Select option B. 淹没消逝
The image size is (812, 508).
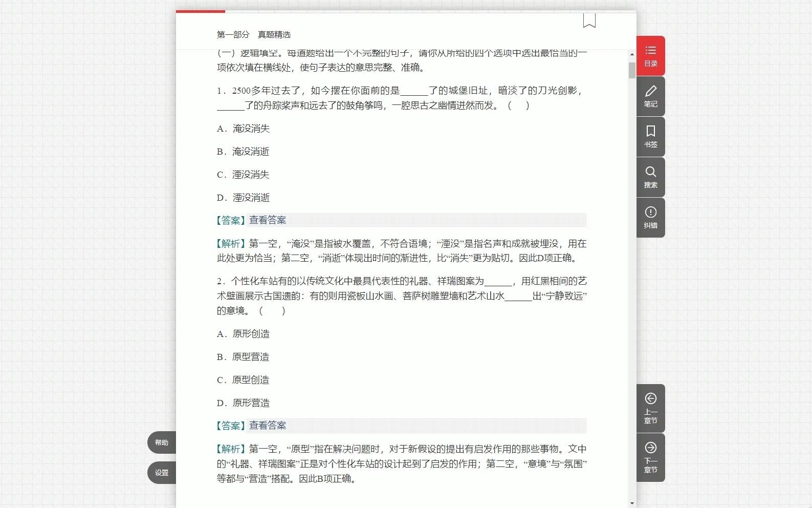pos(243,152)
